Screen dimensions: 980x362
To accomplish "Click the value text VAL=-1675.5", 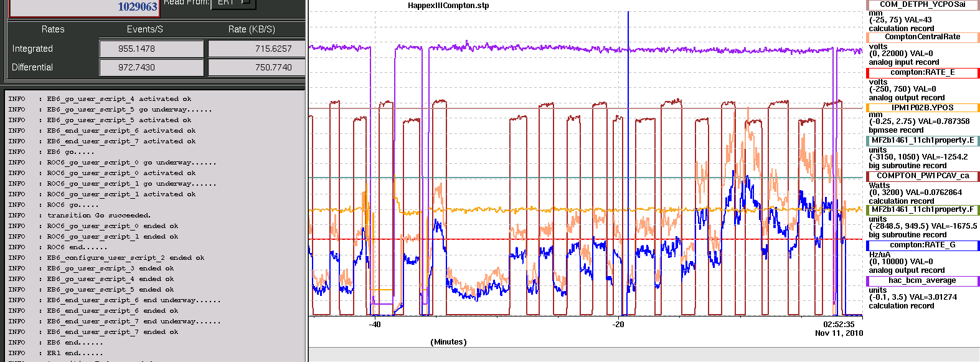I will coord(953,226).
